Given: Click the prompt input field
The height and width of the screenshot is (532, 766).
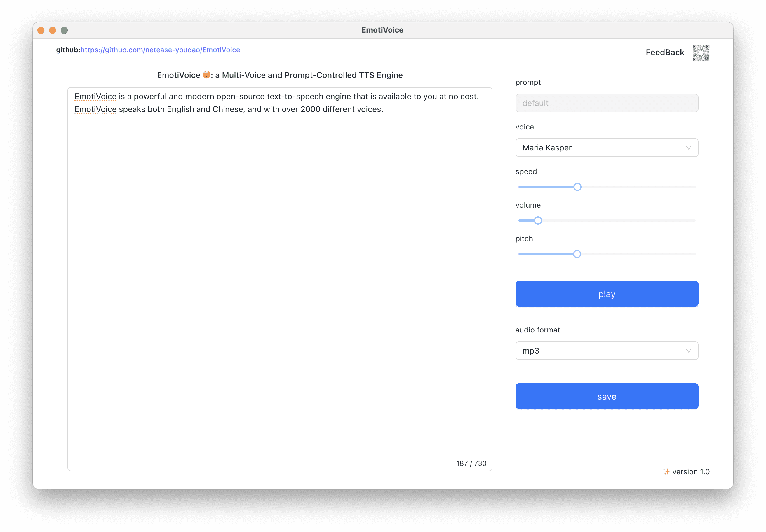Looking at the screenshot, I should pyautogui.click(x=606, y=104).
